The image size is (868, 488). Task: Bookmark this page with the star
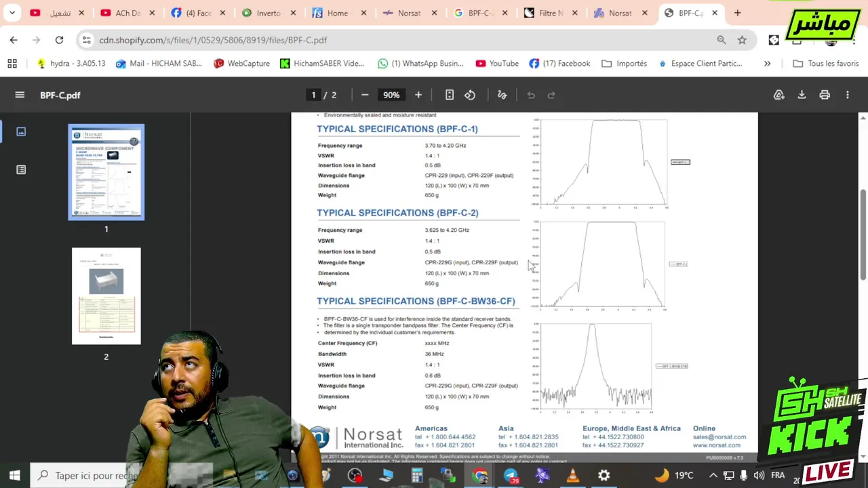(x=742, y=40)
